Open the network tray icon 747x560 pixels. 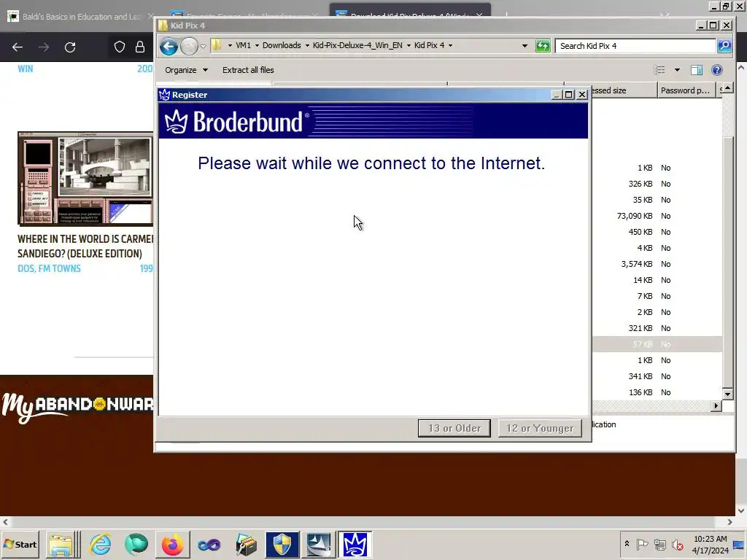659,544
